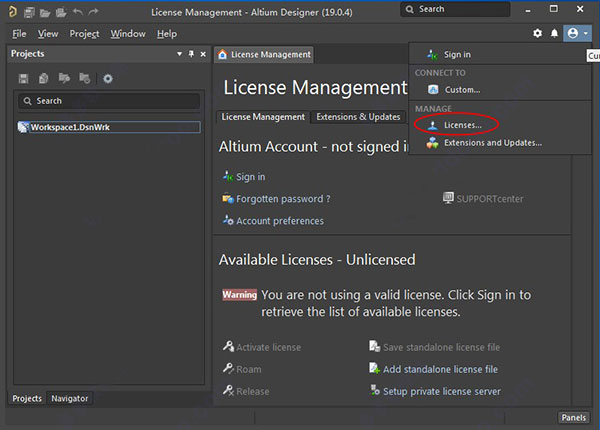Switch to the Navigator tab

click(x=70, y=398)
